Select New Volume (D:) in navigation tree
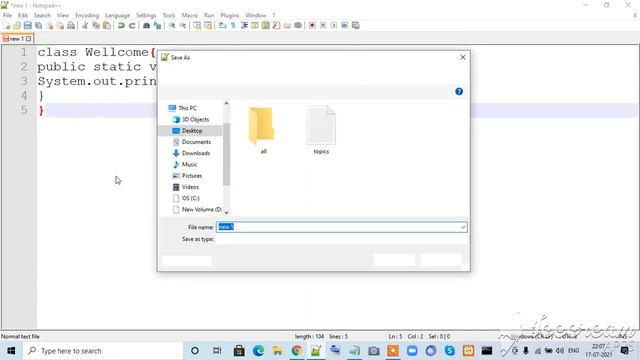Viewport: 640px width, 360px height. click(x=197, y=209)
